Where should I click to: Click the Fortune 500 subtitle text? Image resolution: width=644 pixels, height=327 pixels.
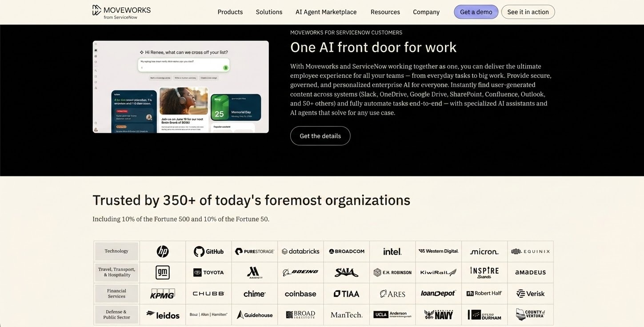[181, 219]
